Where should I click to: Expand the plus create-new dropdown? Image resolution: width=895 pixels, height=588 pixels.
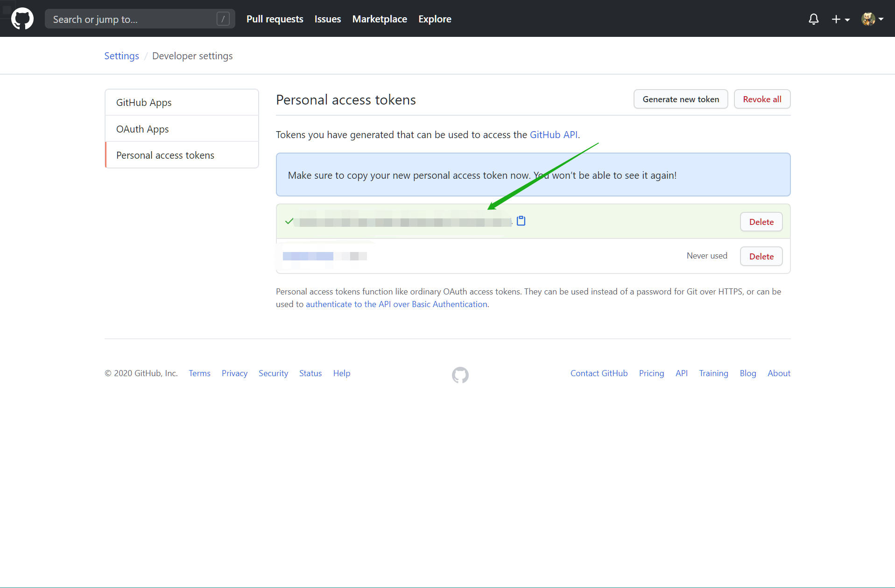[840, 19]
